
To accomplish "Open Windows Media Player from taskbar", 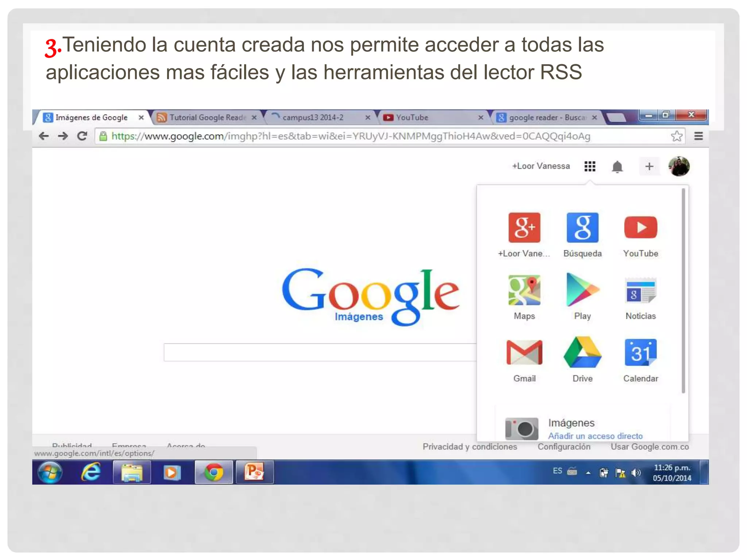I will [x=171, y=472].
